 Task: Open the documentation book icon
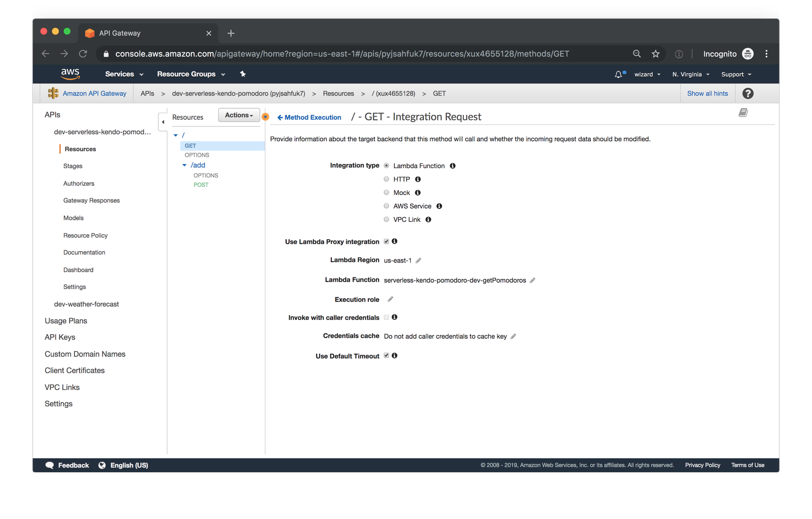[x=743, y=113]
